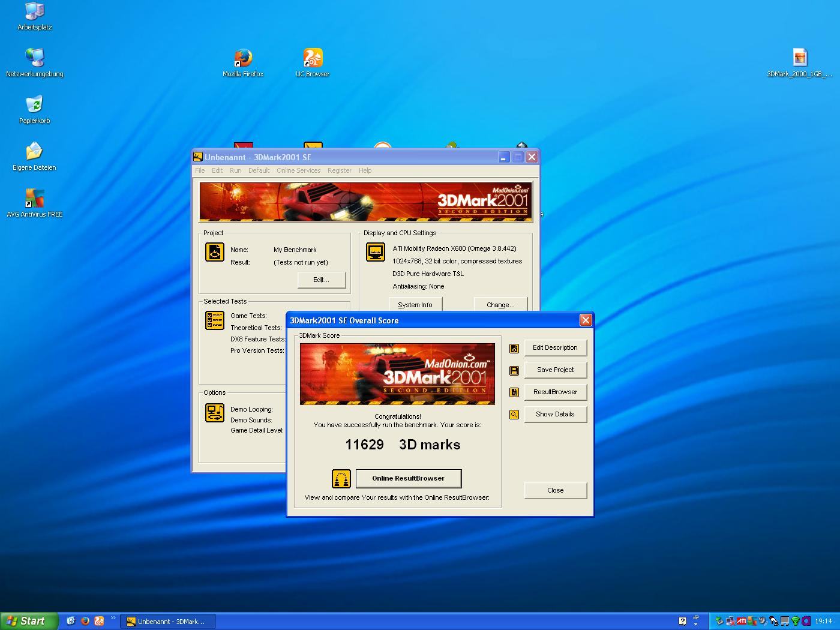Select the Netzwerkumgebung desktop icon
Viewport: 840px width, 630px height.
(34, 63)
